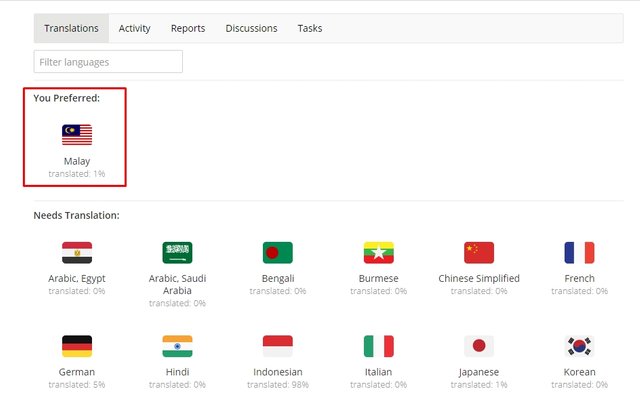The image size is (640, 409).
Task: Click the German flag icon
Action: click(77, 346)
